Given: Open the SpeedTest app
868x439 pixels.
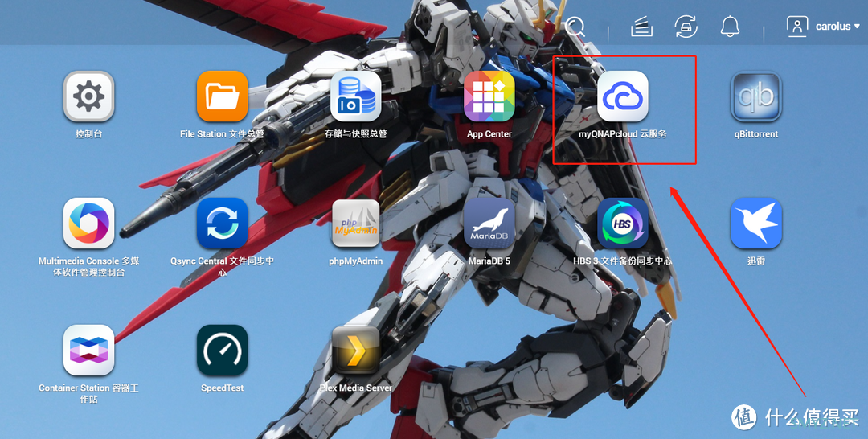Looking at the screenshot, I should pos(222,350).
